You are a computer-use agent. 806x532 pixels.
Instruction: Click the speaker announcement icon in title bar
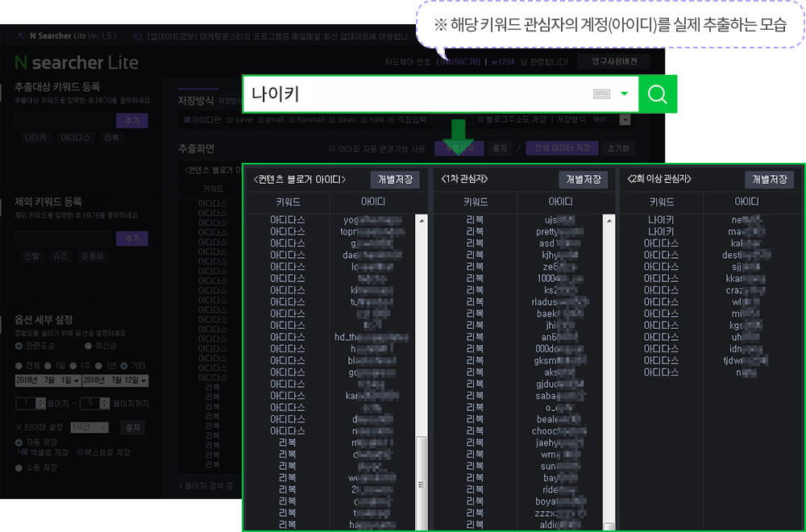point(138,36)
